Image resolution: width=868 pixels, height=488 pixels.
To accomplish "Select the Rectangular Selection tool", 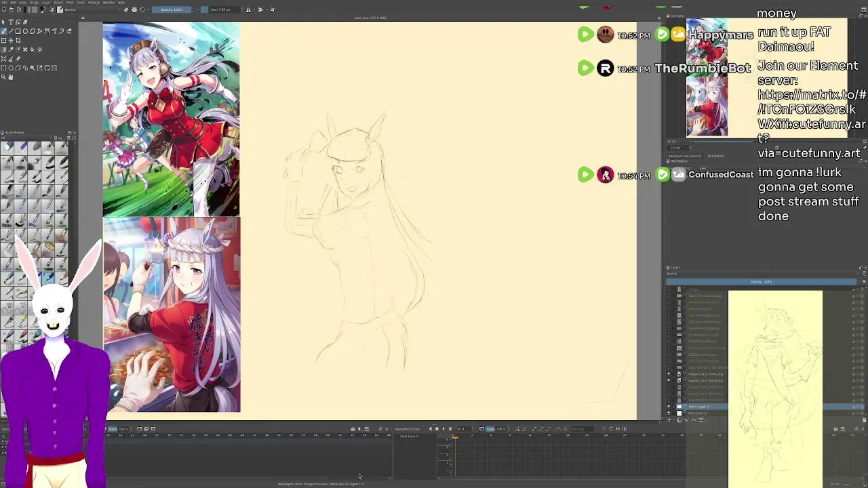I will (x=3, y=68).
